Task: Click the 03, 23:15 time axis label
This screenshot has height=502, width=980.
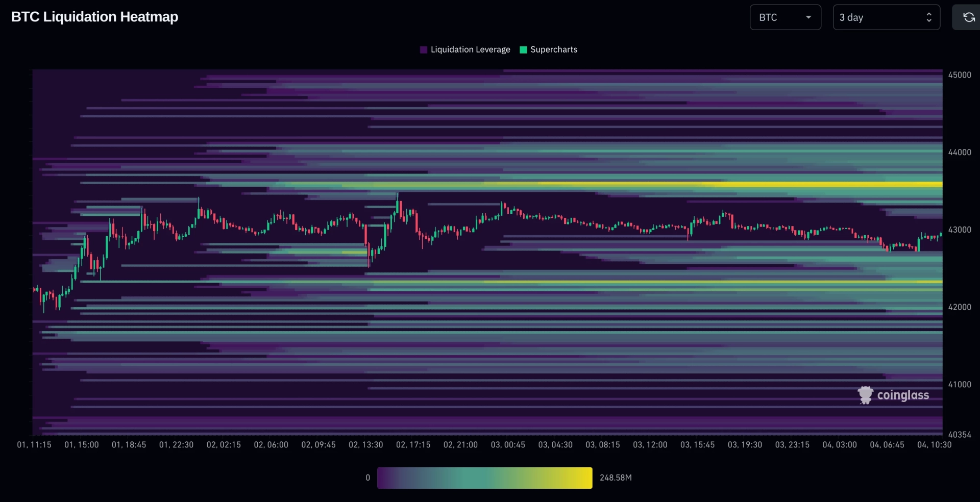Action: (792, 445)
